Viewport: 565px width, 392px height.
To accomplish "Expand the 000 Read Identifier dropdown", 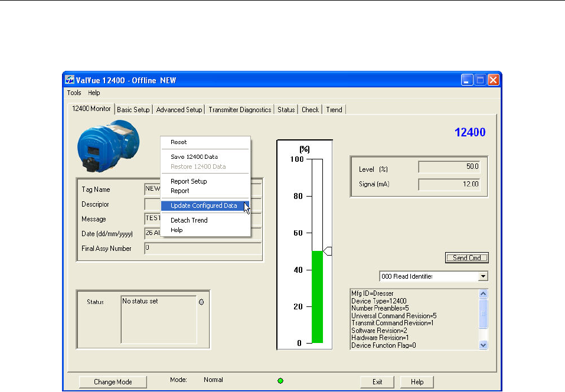I will click(483, 276).
